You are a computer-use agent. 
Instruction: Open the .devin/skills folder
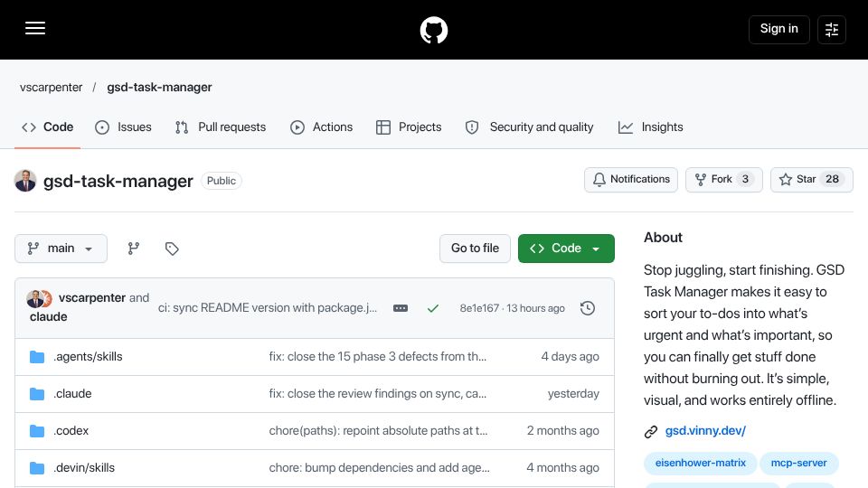pos(84,468)
